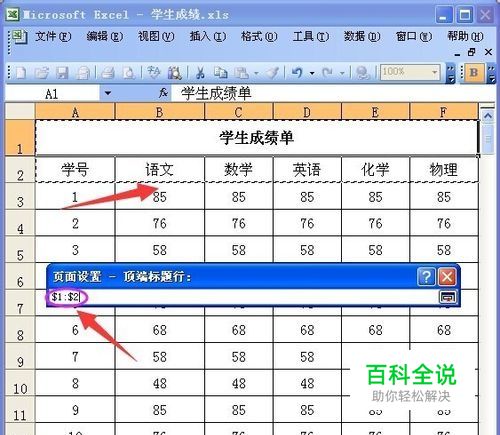Click the Insert Hyperlink icon

tap(362, 73)
